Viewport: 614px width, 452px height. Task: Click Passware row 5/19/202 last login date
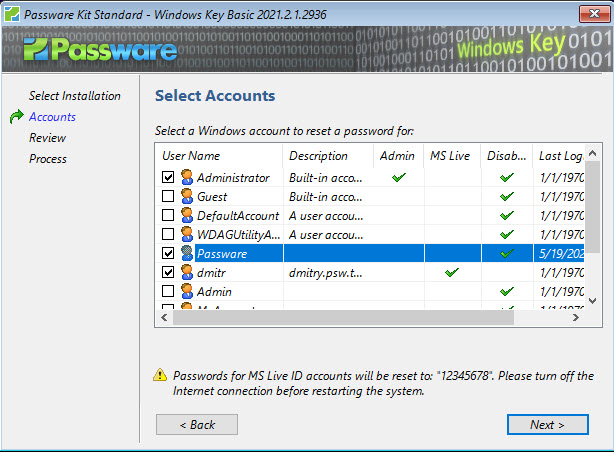click(561, 254)
